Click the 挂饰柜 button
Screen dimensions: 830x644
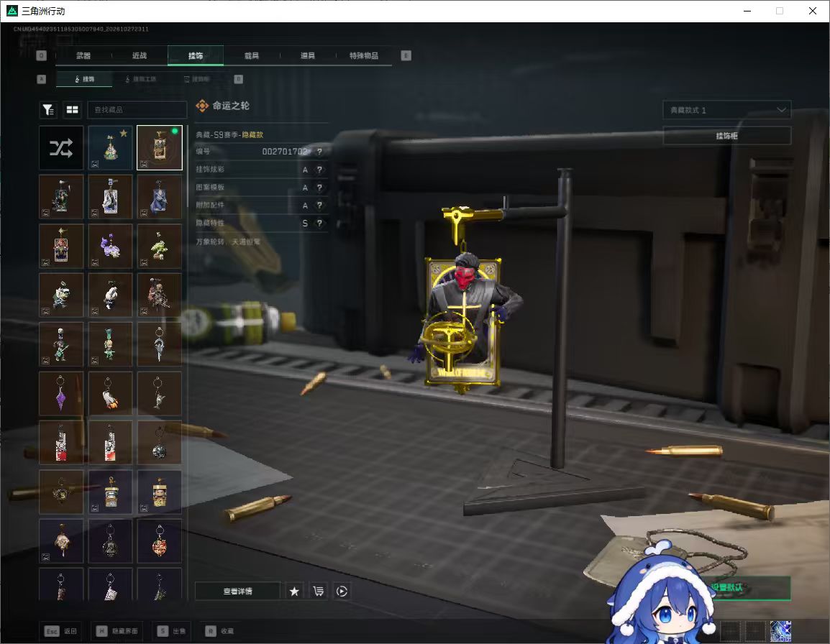726,136
